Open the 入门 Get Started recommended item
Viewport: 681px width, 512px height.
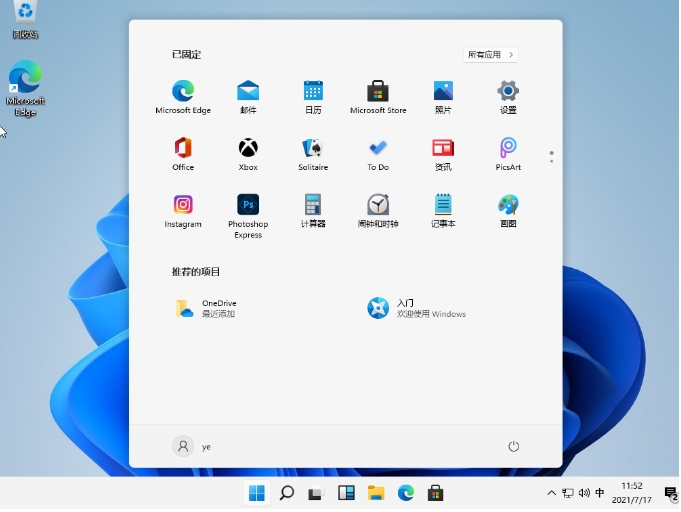[x=417, y=308]
